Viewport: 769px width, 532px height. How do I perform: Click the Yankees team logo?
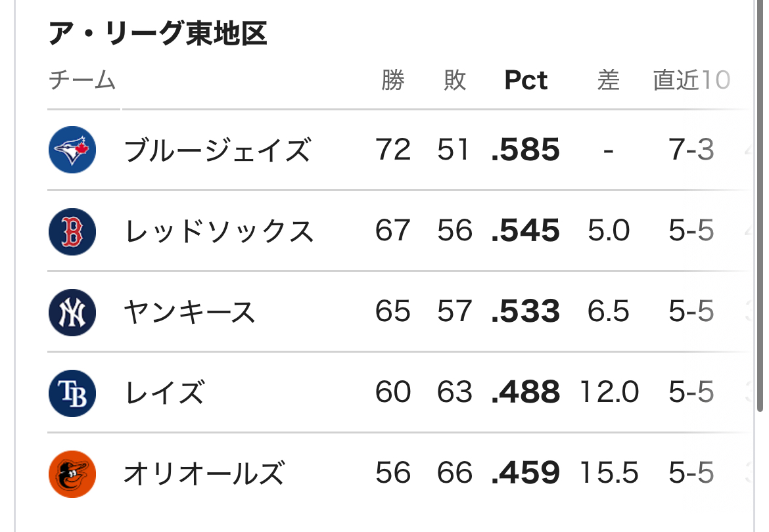[72, 311]
